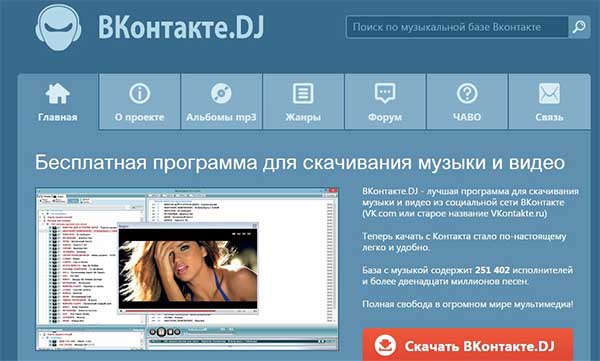
Task: Click the disc icon above Альбомы mp3
Action: [x=221, y=93]
